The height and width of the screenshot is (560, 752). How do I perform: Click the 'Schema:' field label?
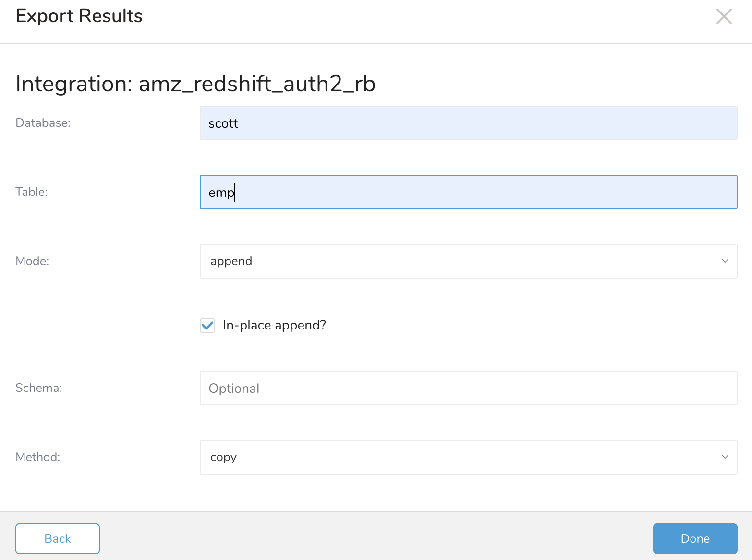point(39,388)
